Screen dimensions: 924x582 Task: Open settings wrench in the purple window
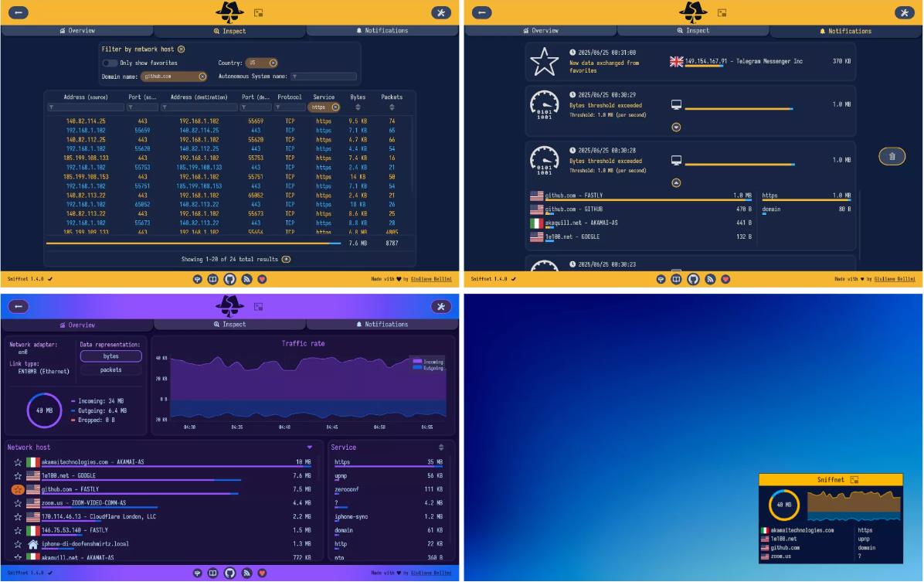(x=441, y=307)
